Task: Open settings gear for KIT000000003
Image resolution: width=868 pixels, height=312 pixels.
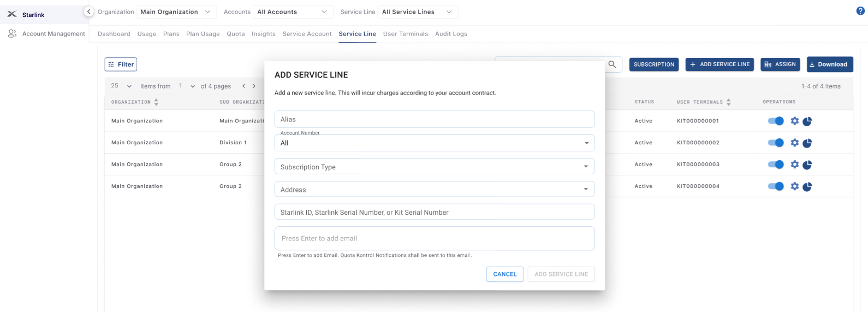Action: point(795,164)
